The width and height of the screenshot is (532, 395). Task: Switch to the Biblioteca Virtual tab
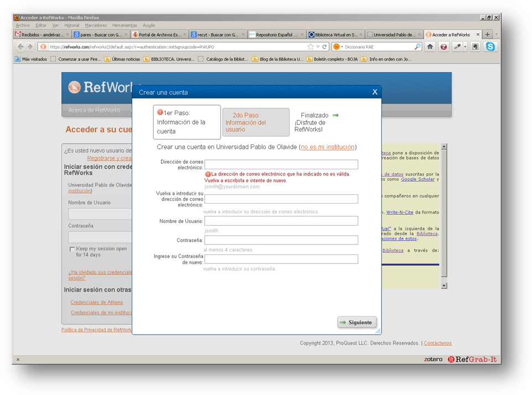(335, 35)
